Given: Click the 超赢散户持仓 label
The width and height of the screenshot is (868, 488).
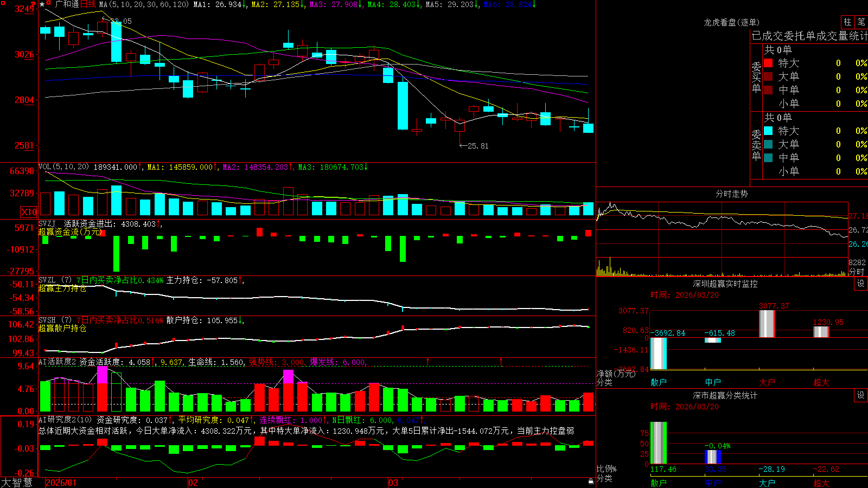Looking at the screenshot, I should click(x=62, y=328).
